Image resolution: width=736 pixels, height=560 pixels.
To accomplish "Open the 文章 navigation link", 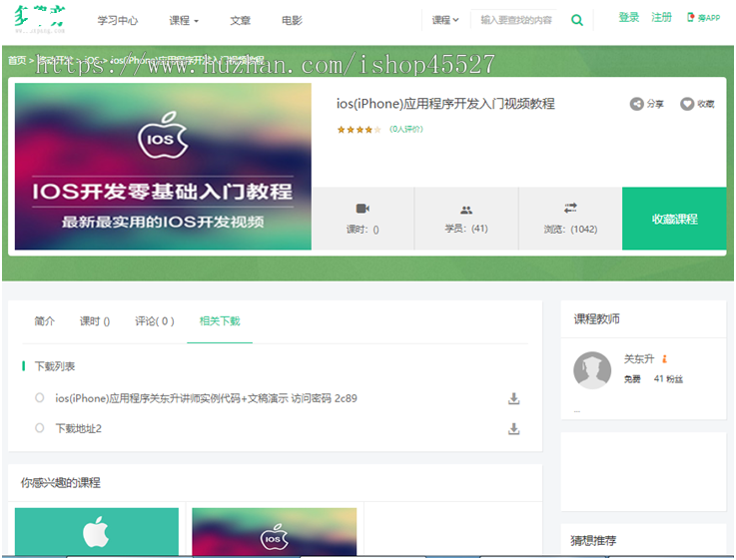I will [x=240, y=21].
